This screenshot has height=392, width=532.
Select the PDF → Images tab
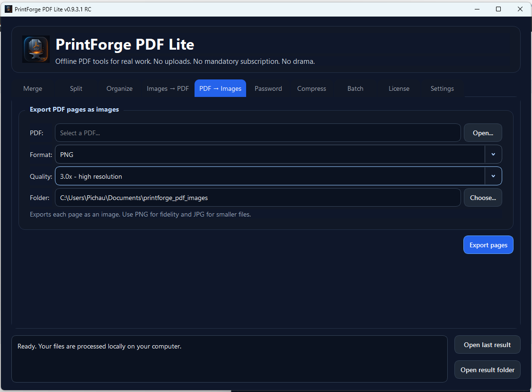point(220,88)
